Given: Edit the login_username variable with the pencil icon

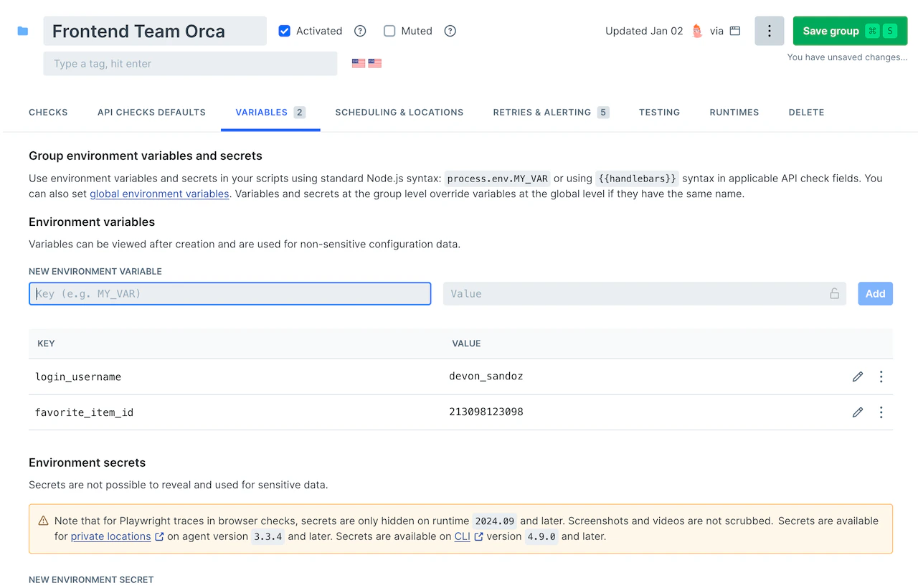Looking at the screenshot, I should click(858, 376).
